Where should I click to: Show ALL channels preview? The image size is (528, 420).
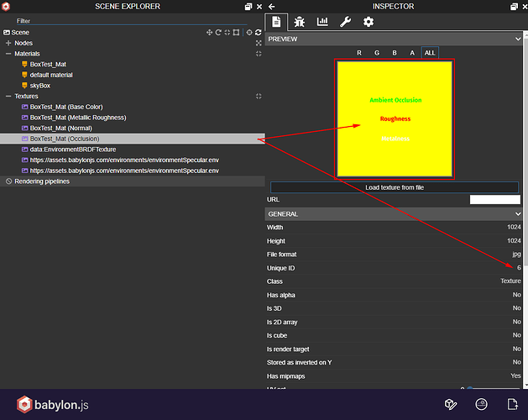coord(430,53)
